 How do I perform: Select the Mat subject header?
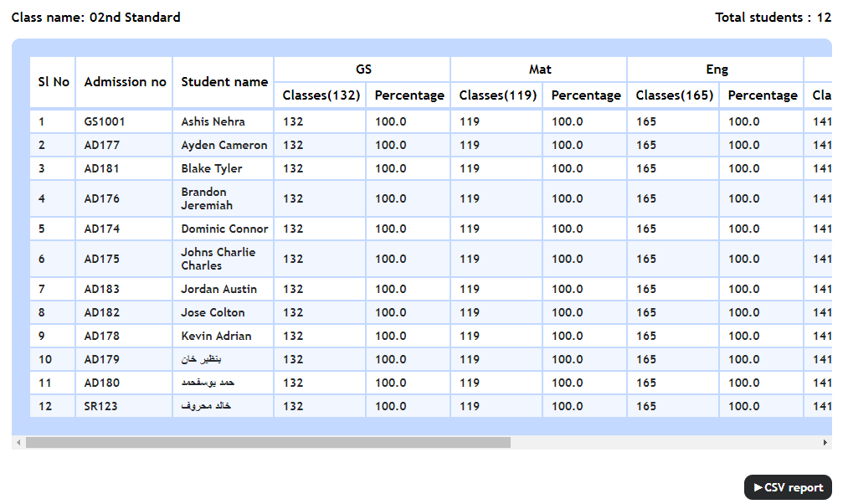pos(540,69)
